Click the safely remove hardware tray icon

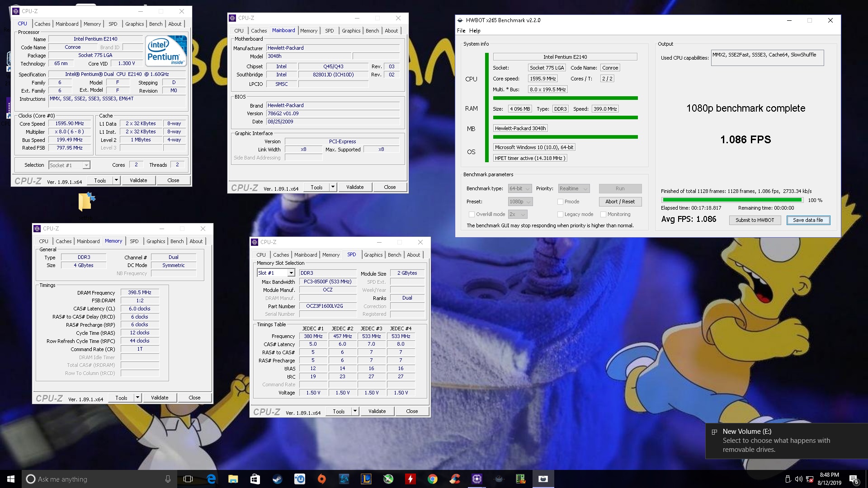coord(788,479)
